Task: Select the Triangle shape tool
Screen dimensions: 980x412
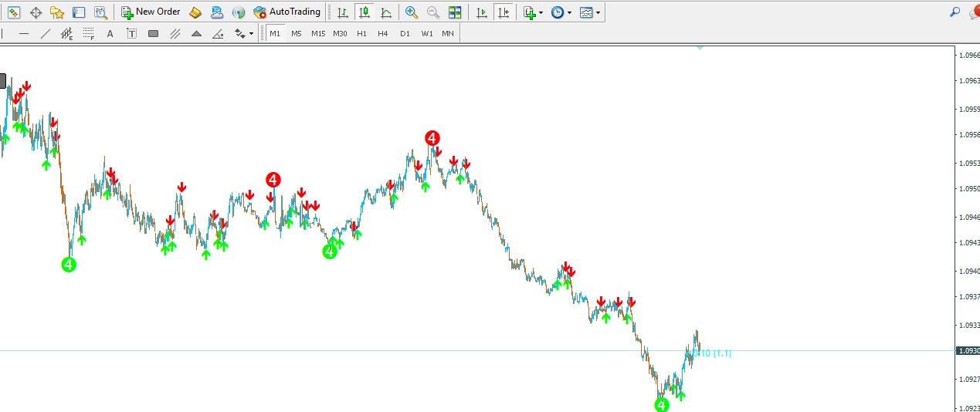Action: click(196, 33)
